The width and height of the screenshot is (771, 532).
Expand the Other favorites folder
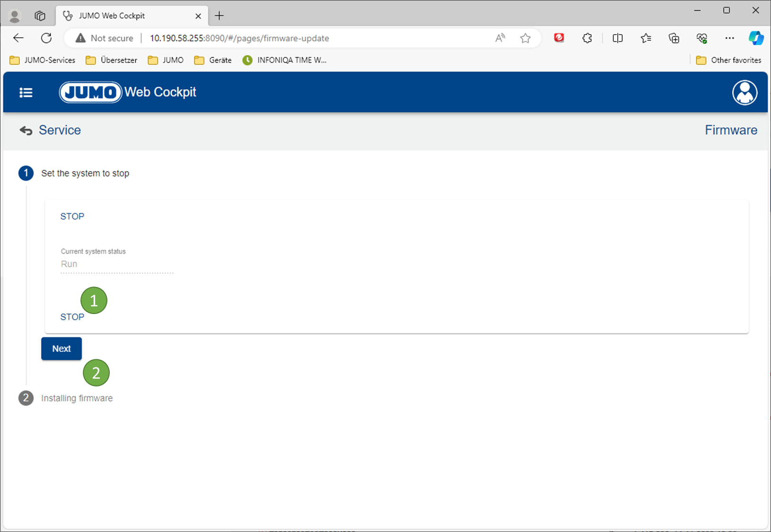[728, 60]
